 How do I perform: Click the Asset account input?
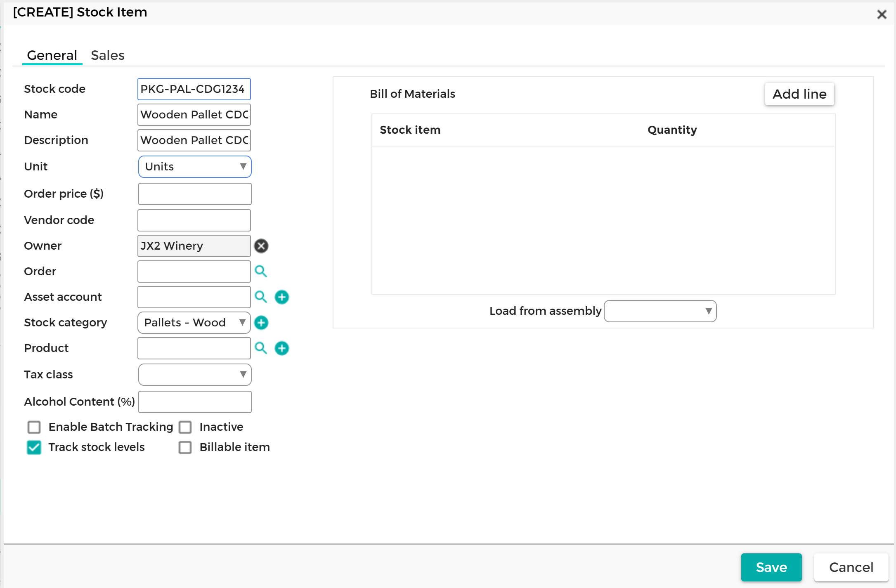(194, 297)
